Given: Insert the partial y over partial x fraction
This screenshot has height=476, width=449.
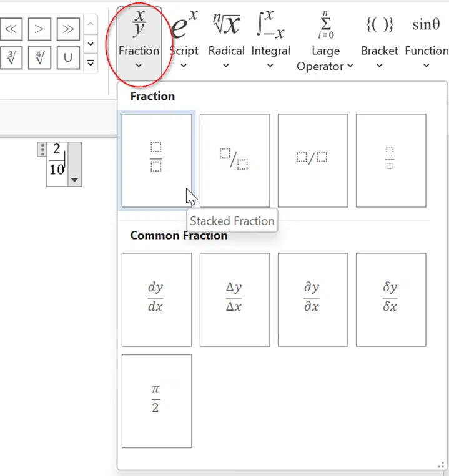Looking at the screenshot, I should 313,299.
